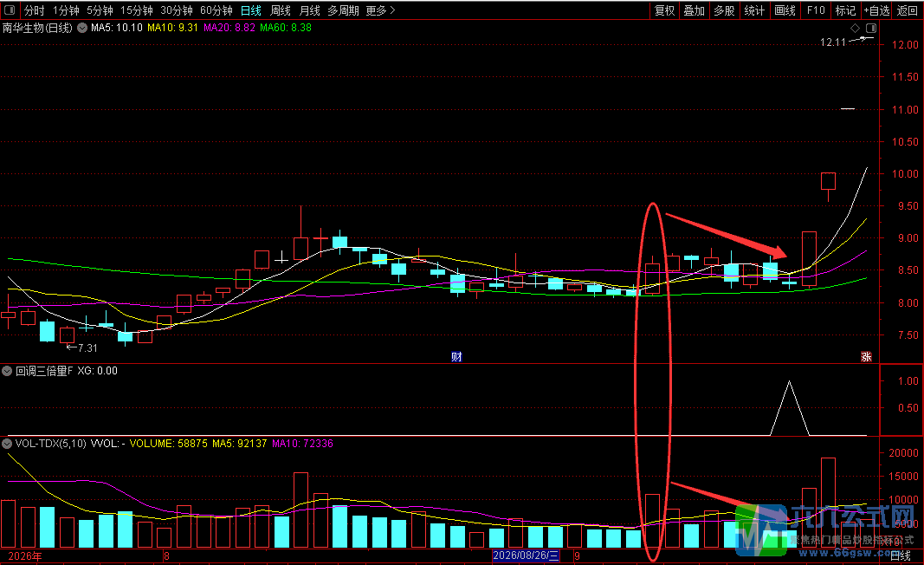Open the 统计 statistics tool
924x565 pixels.
click(x=754, y=10)
